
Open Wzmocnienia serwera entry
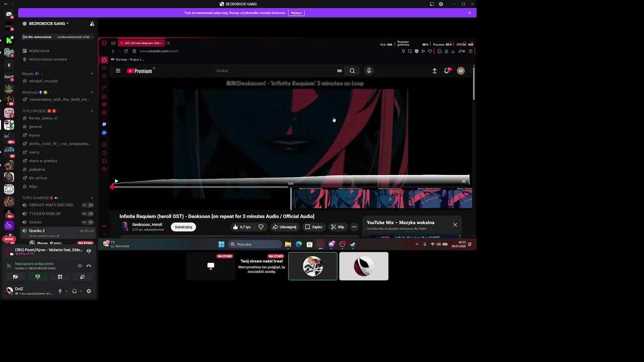click(48, 59)
